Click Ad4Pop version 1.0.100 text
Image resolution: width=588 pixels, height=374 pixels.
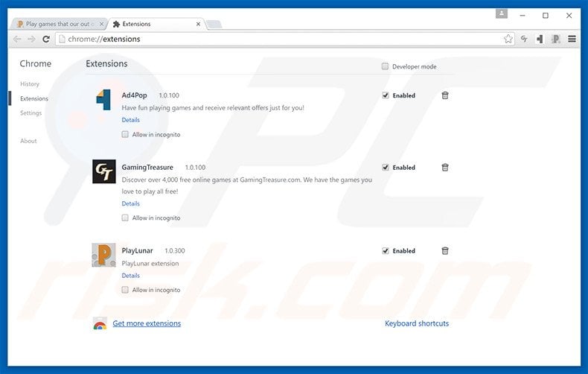pyautogui.click(x=169, y=95)
